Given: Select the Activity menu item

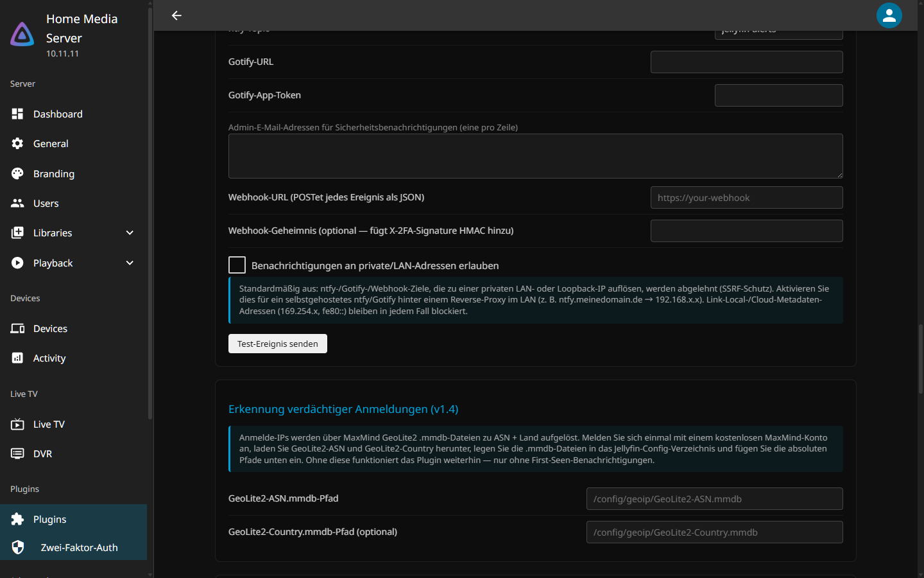Looking at the screenshot, I should point(73,358).
